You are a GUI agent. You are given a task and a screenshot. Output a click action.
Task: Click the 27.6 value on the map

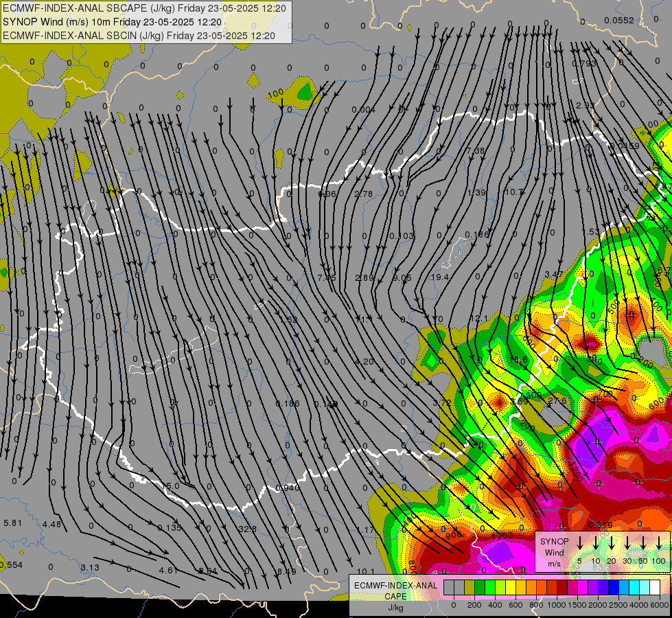tap(557, 401)
